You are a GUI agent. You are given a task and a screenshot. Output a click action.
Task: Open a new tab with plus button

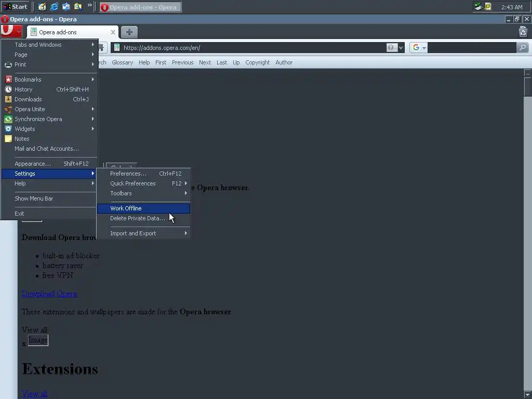point(129,32)
